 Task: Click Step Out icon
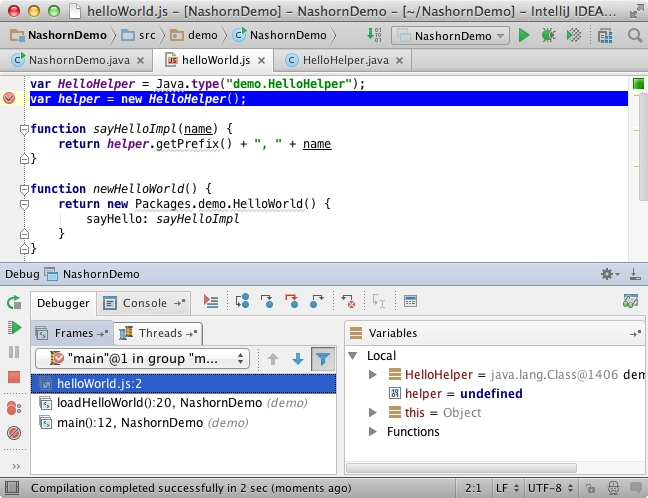pos(316,301)
